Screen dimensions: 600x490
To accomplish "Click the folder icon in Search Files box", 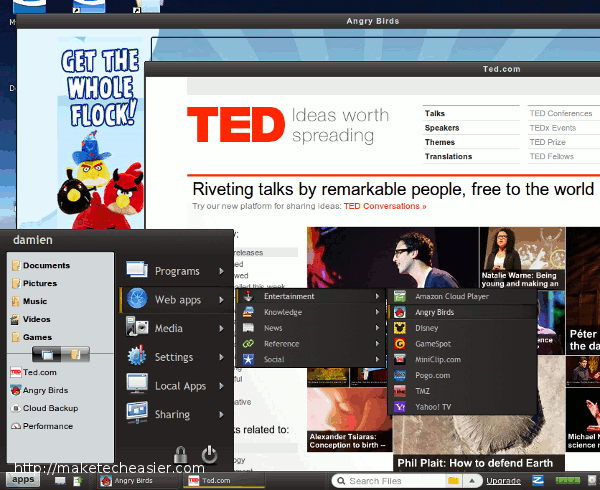I will 454,481.
